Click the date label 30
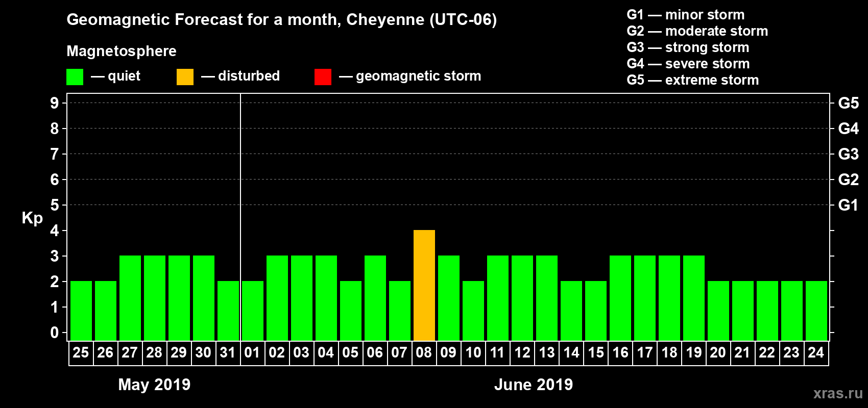This screenshot has height=408, width=868. tap(203, 352)
